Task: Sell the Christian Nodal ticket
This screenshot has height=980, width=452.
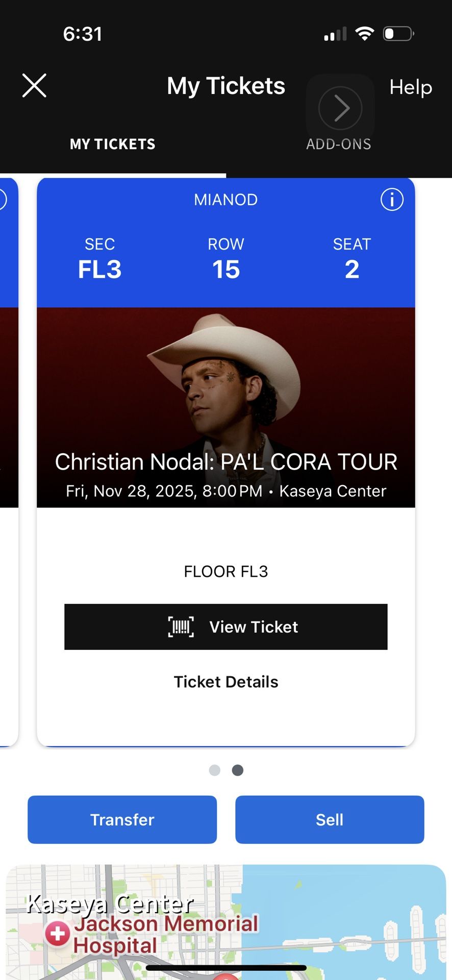Action: (330, 819)
